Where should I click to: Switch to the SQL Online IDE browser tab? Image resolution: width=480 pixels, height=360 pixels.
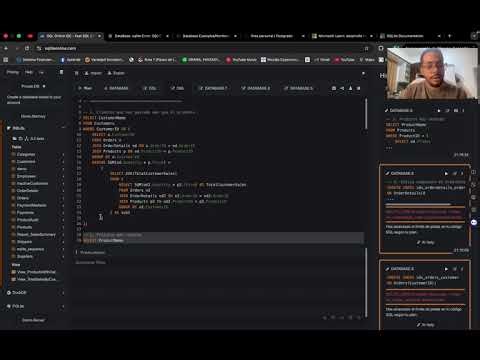tap(71, 36)
